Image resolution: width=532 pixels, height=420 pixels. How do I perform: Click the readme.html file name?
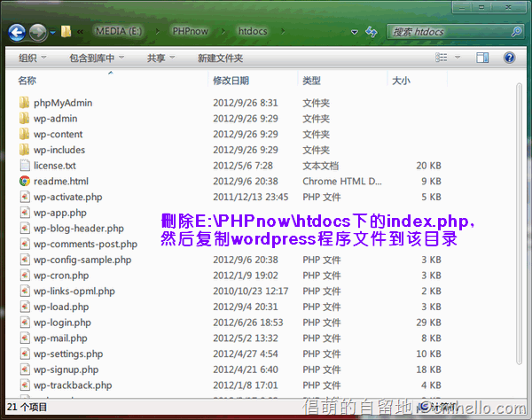(x=60, y=182)
